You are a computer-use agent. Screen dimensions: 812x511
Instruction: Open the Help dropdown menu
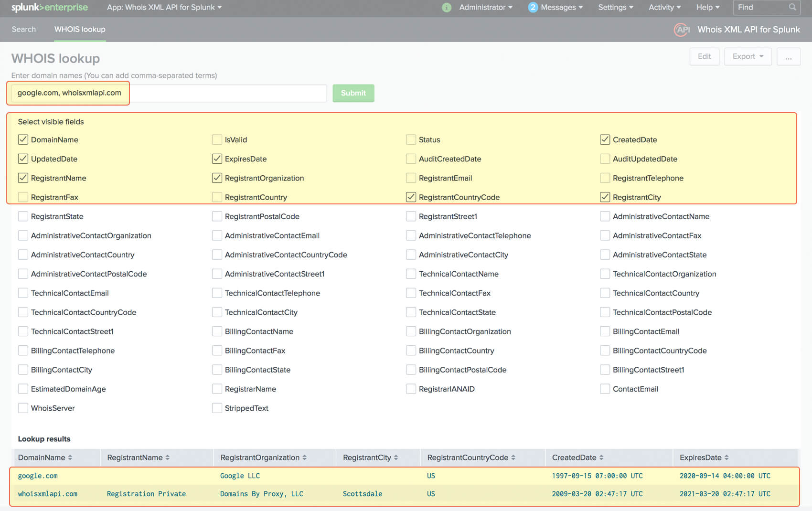point(707,7)
